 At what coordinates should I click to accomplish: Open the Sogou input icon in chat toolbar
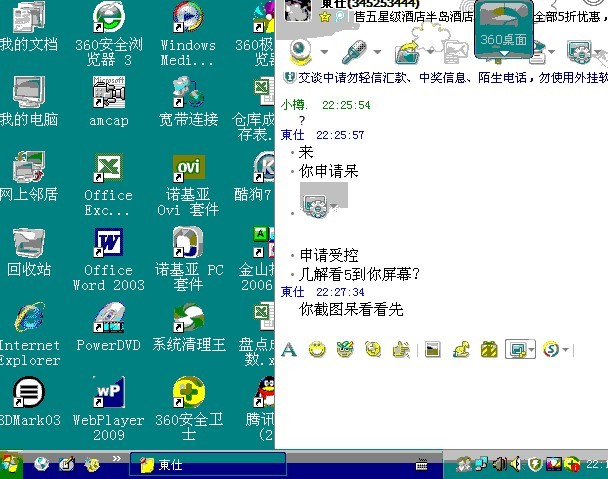(551, 350)
